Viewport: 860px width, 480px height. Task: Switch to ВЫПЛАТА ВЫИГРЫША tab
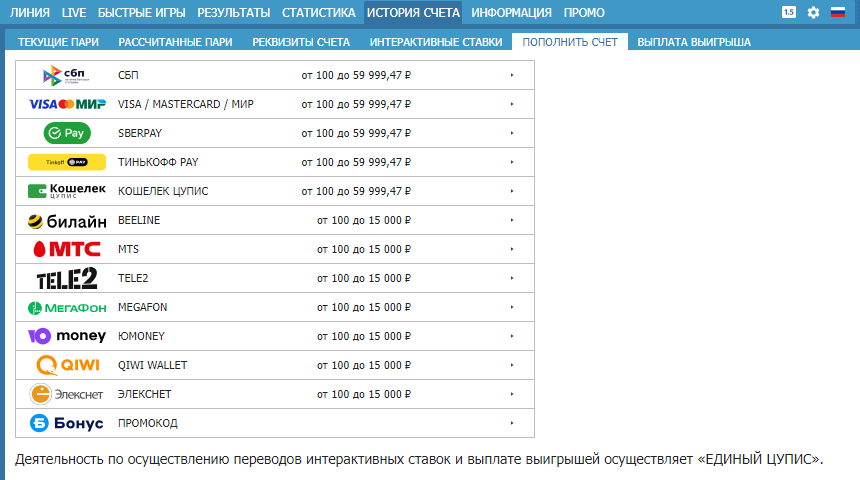click(x=694, y=42)
